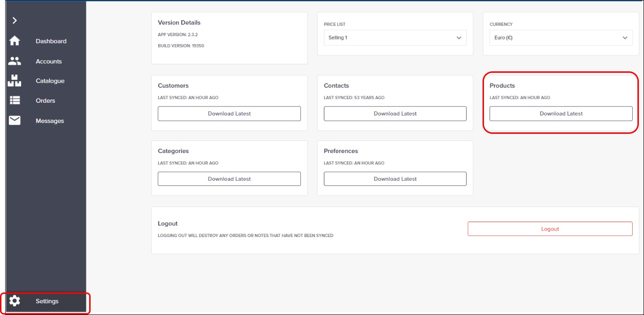The width and height of the screenshot is (644, 315).
Task: Click the Catalogue boxes icon
Action: pos(15,81)
